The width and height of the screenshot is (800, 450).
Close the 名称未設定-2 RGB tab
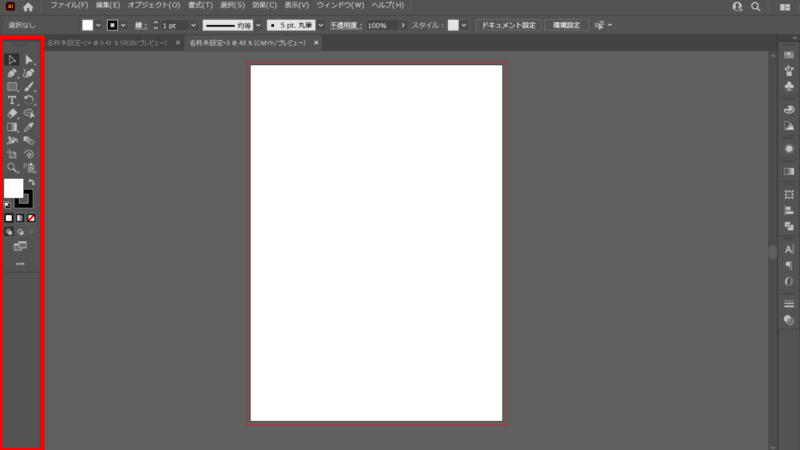[178, 43]
